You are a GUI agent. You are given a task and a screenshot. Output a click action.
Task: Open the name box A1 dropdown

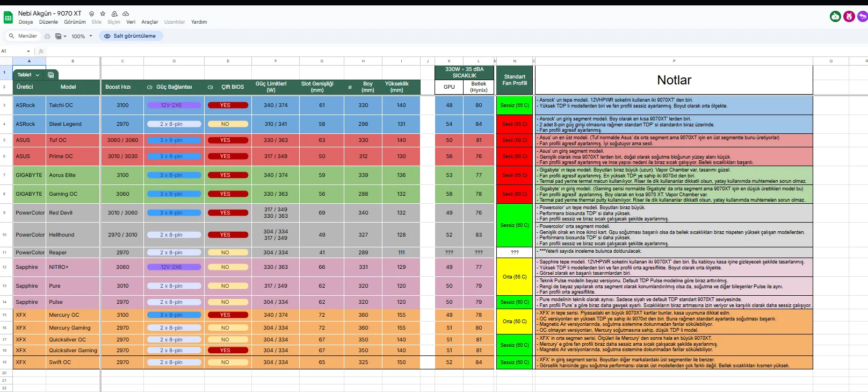pos(28,52)
